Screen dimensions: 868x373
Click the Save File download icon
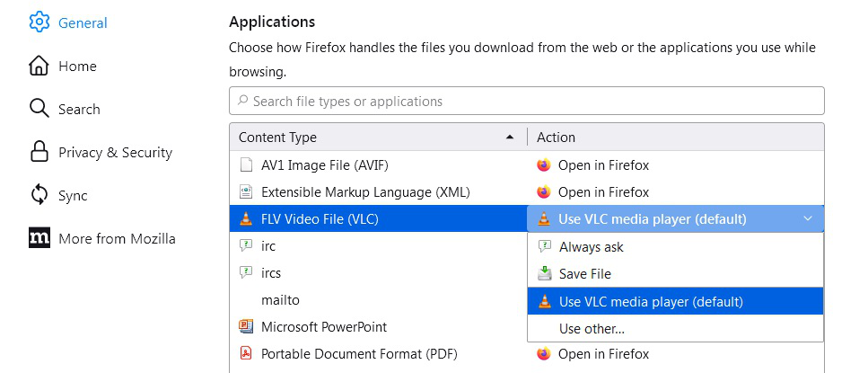click(x=545, y=273)
